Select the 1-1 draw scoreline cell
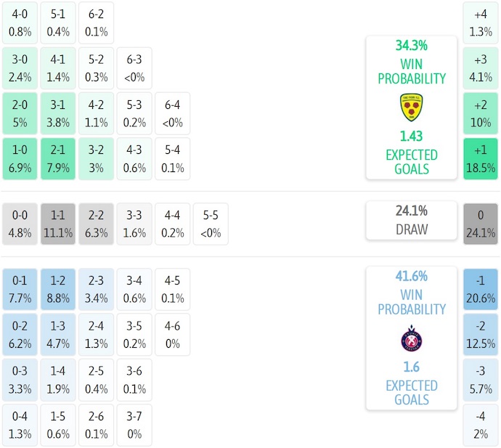This screenshot has width=501, height=448. coord(58,224)
